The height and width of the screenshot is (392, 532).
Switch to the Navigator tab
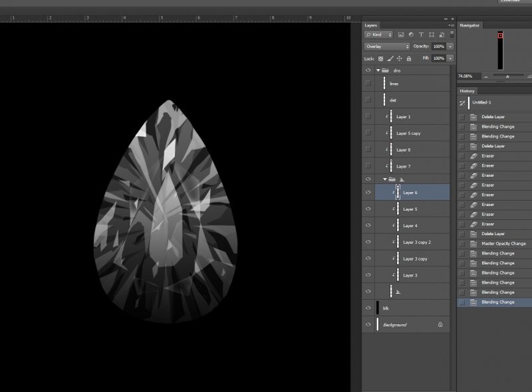(x=471, y=25)
